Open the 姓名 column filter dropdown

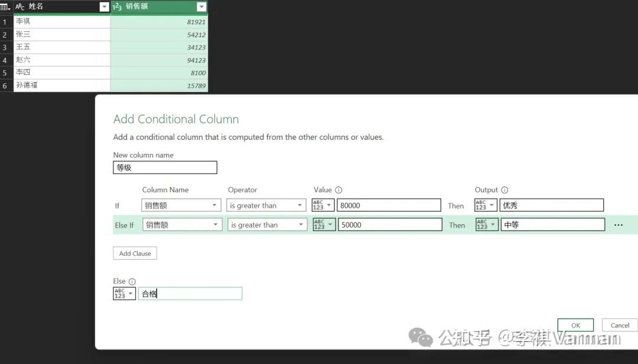coord(105,6)
